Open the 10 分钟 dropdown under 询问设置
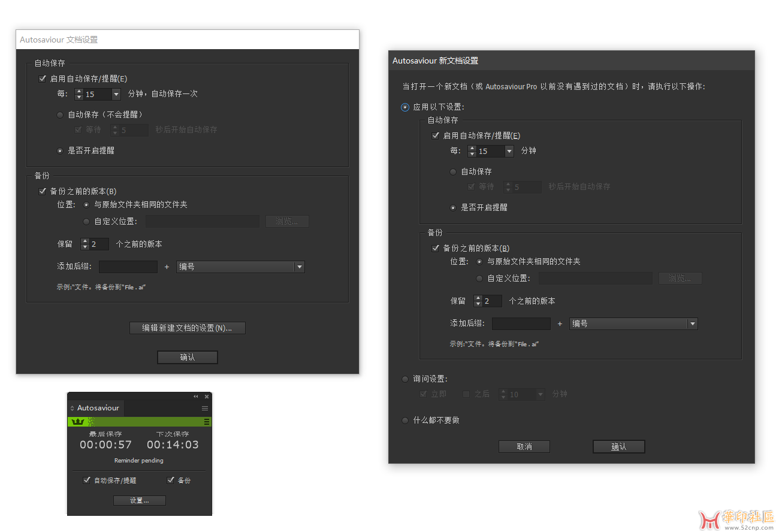Screen dimensions: 776x532 541,394
